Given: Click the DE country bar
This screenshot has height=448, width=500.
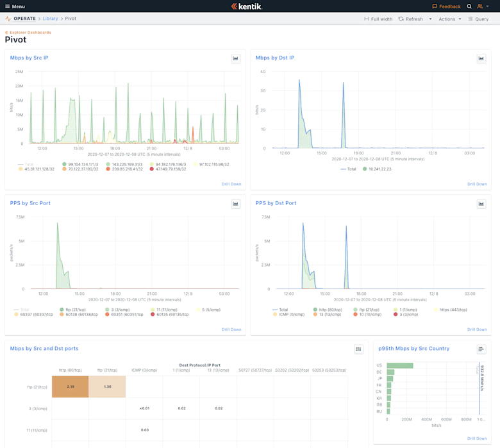Looking at the screenshot, I should coord(390,372).
